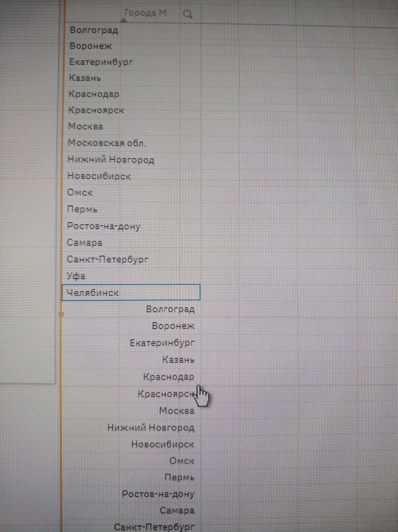
Task: Select right-aligned Новосибирск in lower list
Action: point(163,444)
